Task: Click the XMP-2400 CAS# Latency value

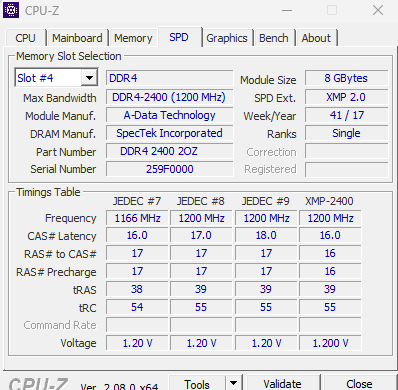Action: (330, 235)
